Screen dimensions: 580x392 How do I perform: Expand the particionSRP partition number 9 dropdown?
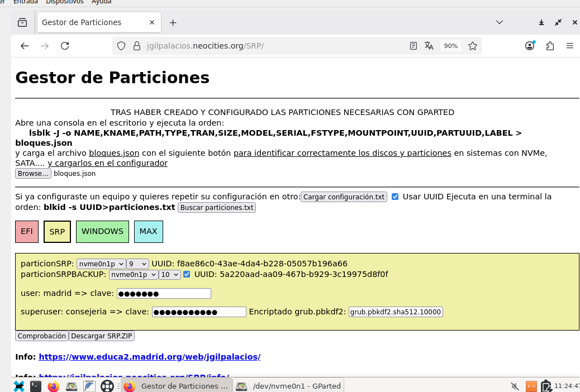click(x=137, y=264)
